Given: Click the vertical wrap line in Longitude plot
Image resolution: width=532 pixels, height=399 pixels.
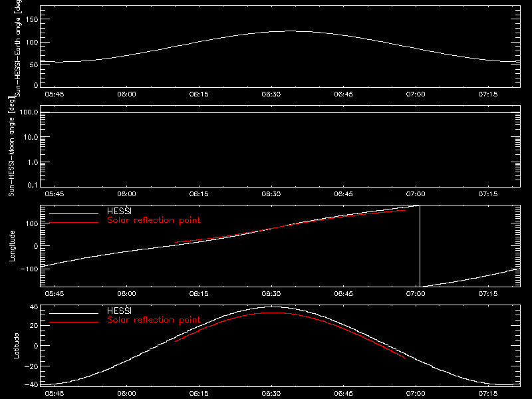Looking at the screenshot, I should (x=420, y=246).
